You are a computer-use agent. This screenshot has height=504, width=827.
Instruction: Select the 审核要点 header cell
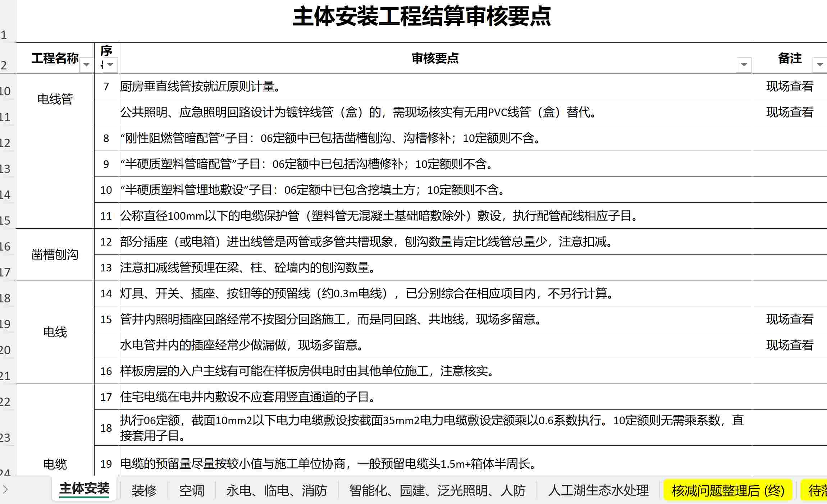click(435, 58)
